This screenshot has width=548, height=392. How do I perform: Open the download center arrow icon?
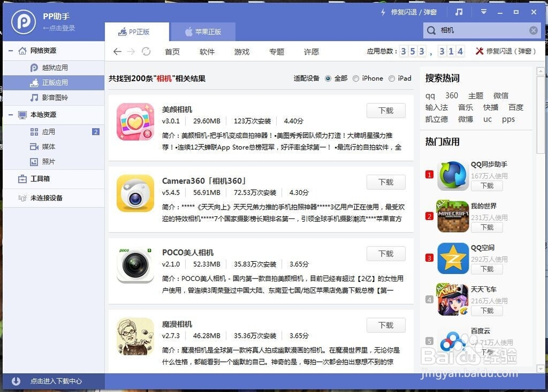[16, 381]
